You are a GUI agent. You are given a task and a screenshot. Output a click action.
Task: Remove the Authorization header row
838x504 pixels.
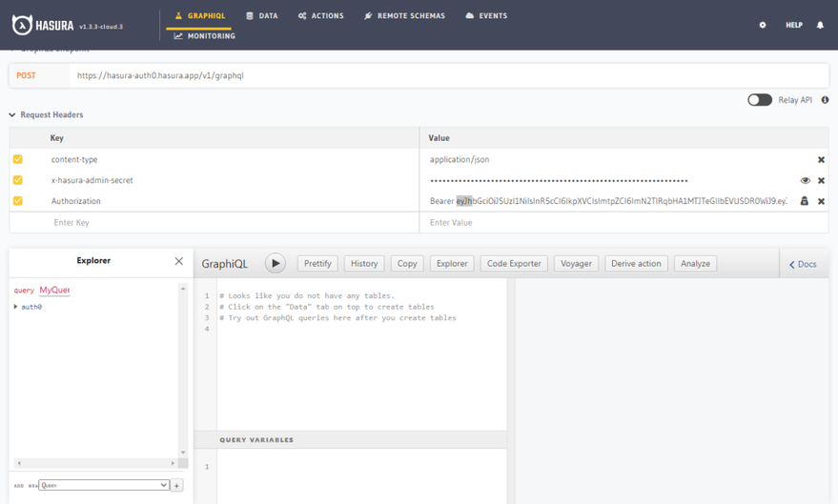(x=821, y=201)
